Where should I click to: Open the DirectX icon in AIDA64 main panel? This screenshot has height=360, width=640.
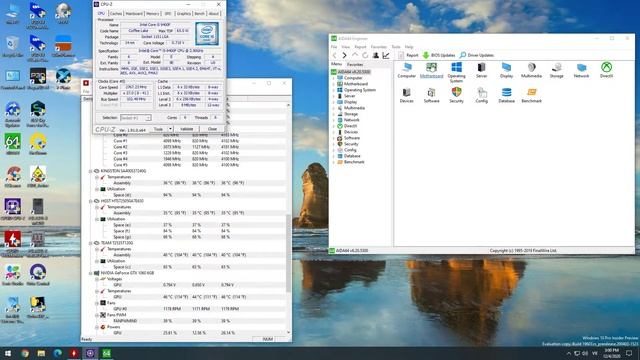tap(607, 70)
